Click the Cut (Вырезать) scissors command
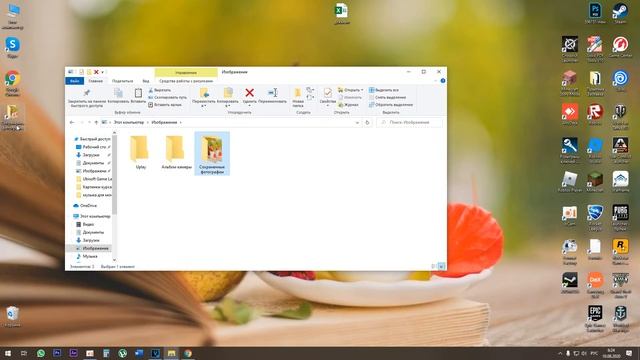 pyautogui.click(x=160, y=90)
